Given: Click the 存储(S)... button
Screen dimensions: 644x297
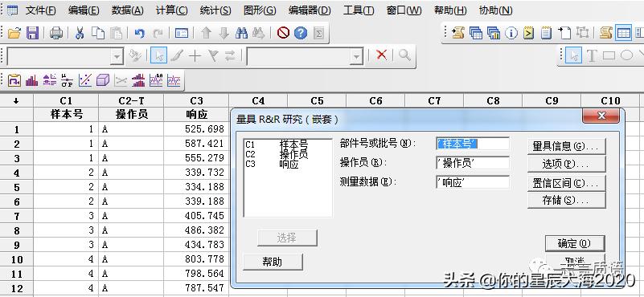Looking at the screenshot, I should click(566, 200).
